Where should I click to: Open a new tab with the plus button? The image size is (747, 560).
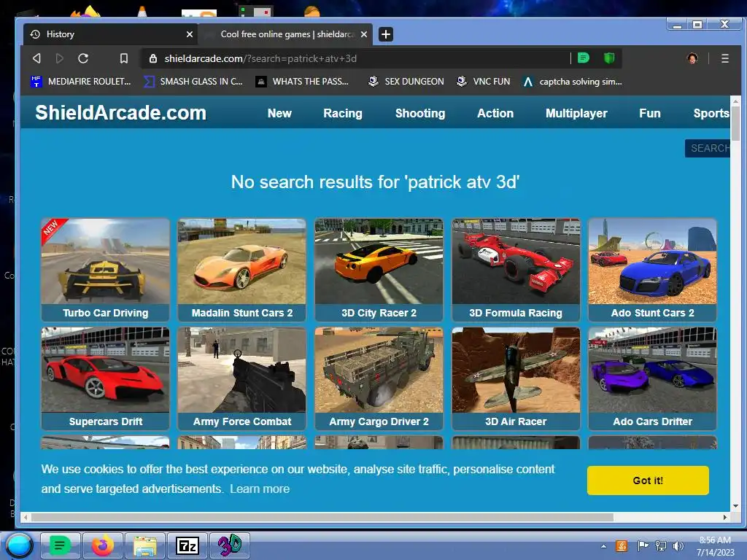(386, 34)
